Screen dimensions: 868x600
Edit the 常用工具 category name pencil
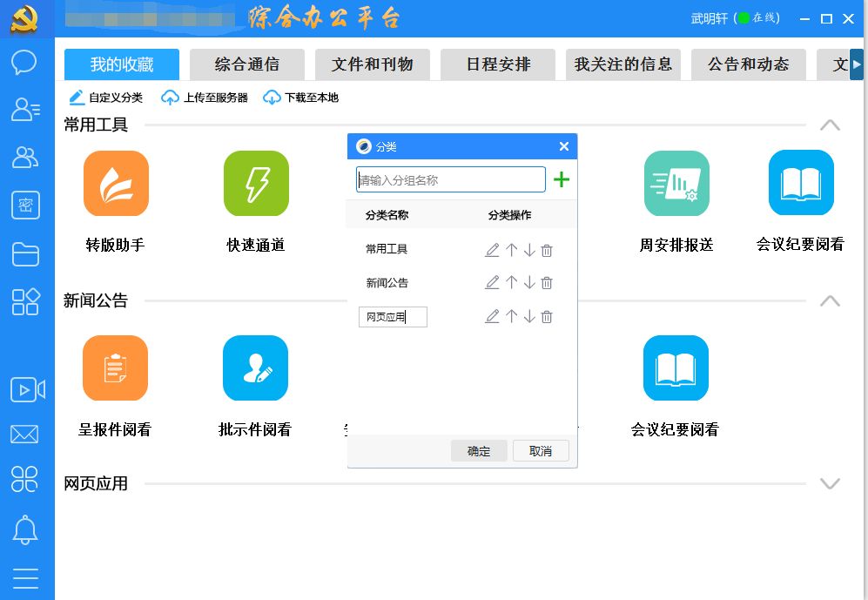pyautogui.click(x=492, y=251)
